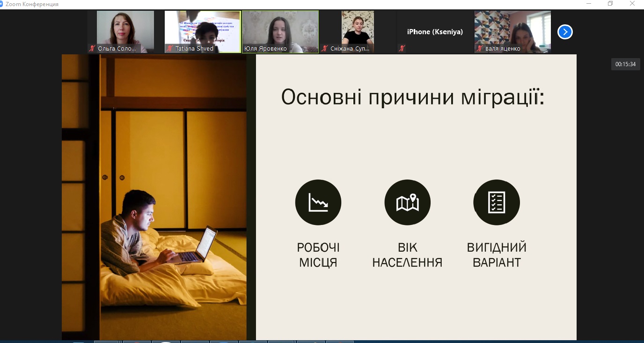Close the Zoom Конференция window
This screenshot has height=343, width=644.
pyautogui.click(x=632, y=4)
